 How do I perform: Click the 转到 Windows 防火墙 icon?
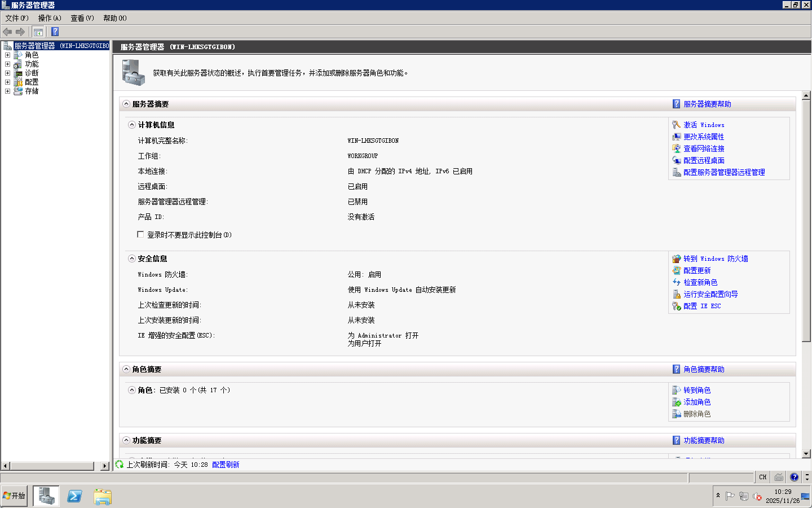point(677,259)
